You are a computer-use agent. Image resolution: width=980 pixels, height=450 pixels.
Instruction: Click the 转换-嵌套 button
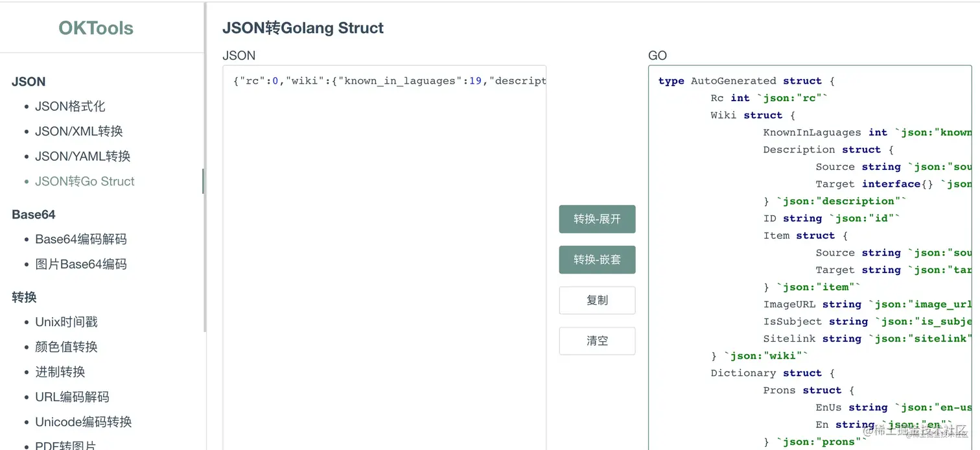(x=597, y=259)
